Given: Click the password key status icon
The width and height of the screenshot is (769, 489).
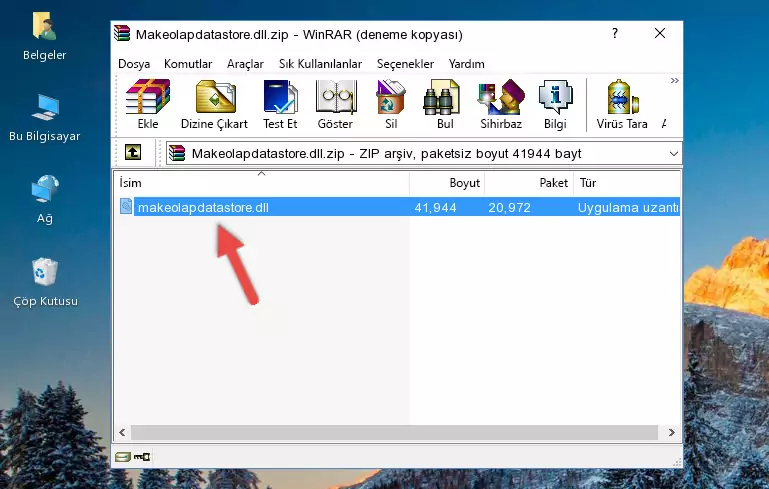Looking at the screenshot, I should (142, 457).
